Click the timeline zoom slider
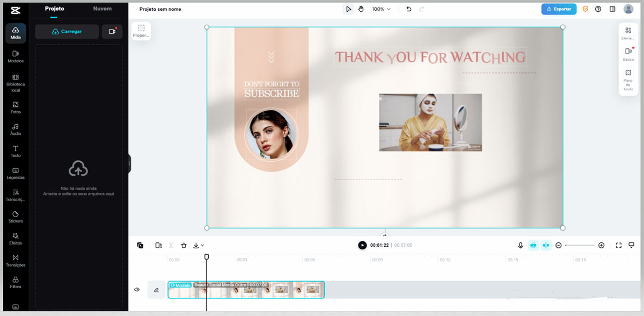The width and height of the screenshot is (644, 316). 580,245
